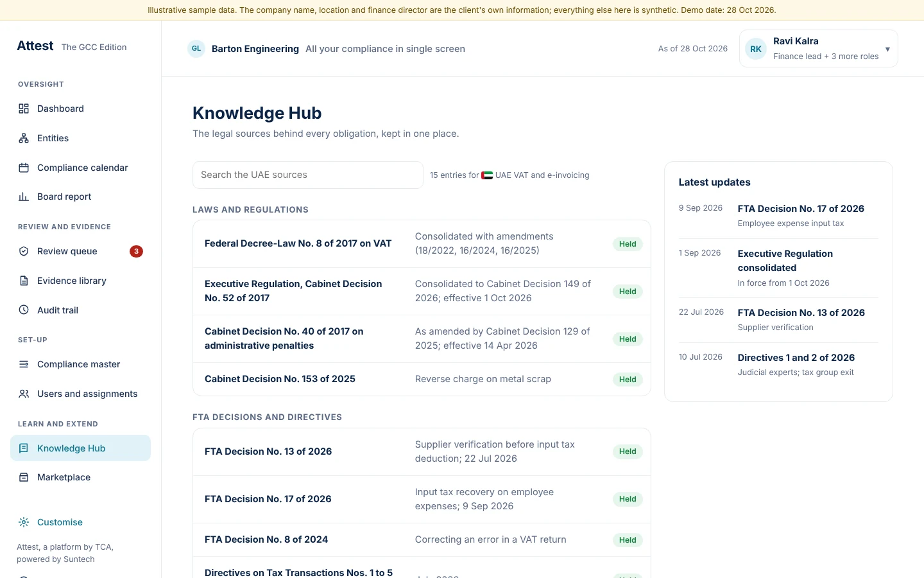Click the Attest logo

pos(35,46)
